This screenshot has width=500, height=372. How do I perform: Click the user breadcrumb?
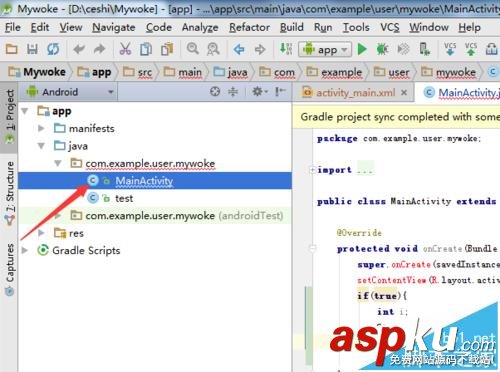point(392,72)
